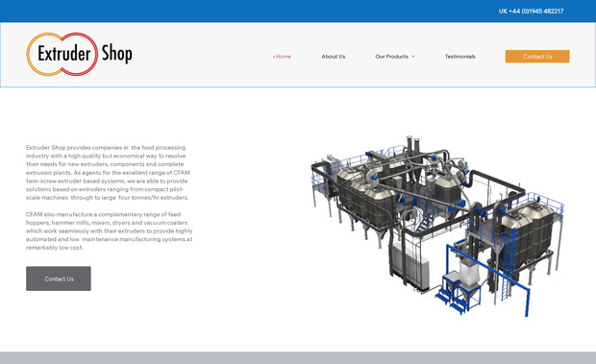The image size is (596, 364).
Task: Expand the Our Products dropdown chevron
Action: [413, 57]
